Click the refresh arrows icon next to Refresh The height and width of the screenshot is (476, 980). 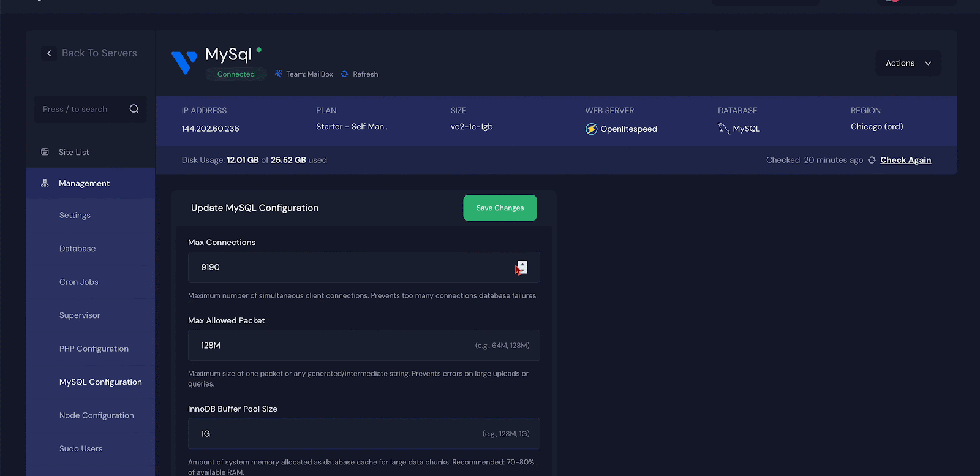(x=344, y=74)
